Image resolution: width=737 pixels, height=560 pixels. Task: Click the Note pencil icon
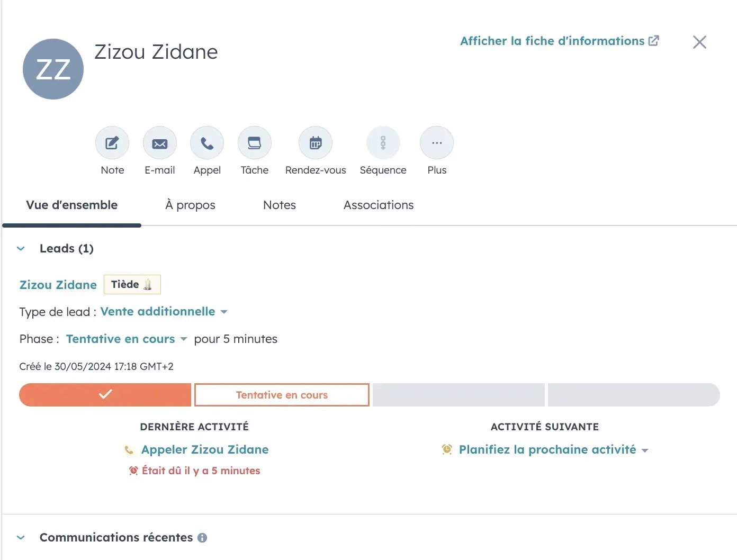click(x=112, y=143)
